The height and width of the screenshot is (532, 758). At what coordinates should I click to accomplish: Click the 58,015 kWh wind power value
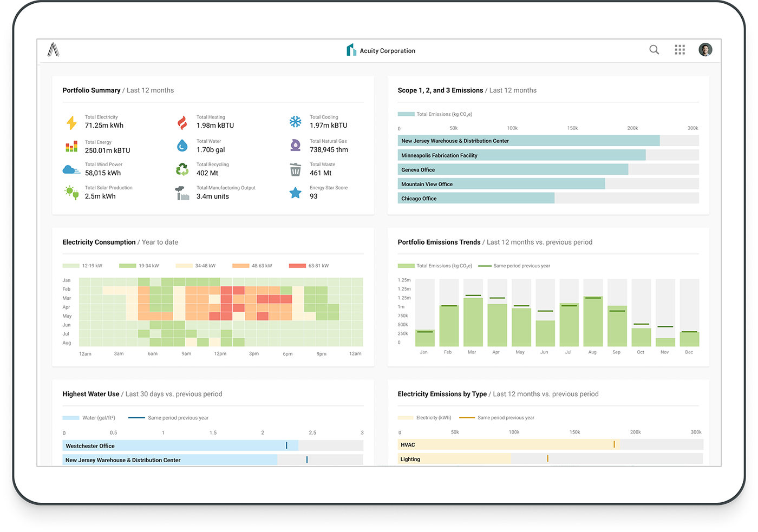(103, 173)
